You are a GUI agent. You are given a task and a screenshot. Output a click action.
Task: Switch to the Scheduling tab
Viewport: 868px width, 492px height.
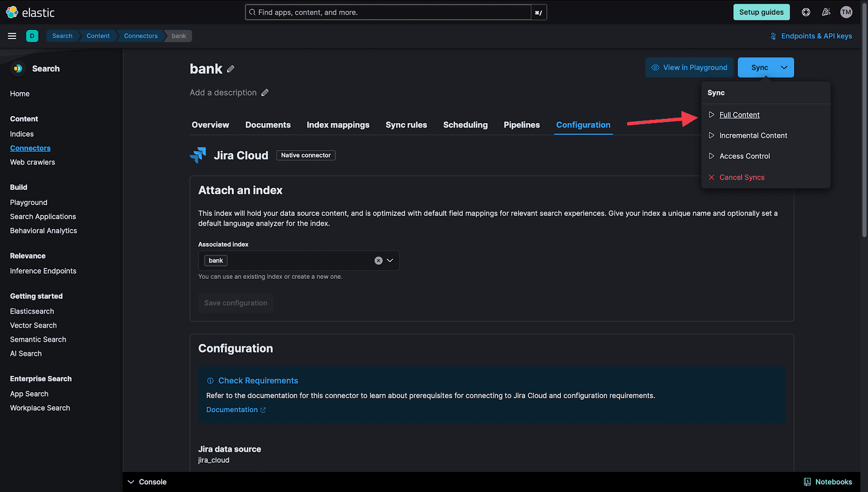point(465,125)
